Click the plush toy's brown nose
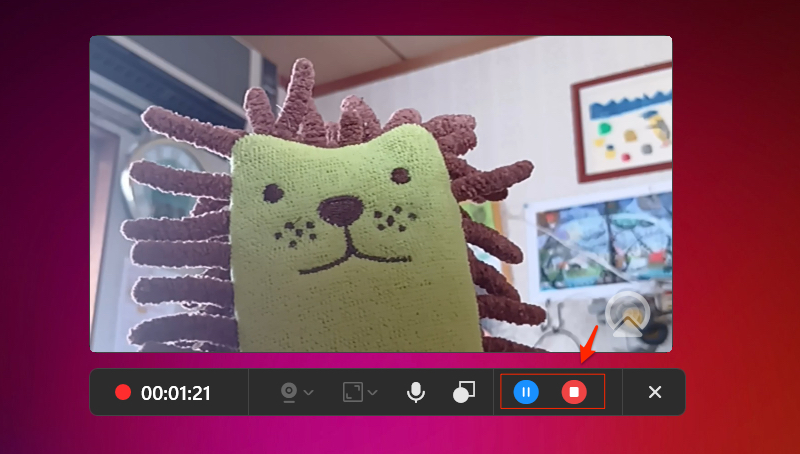 [345, 208]
